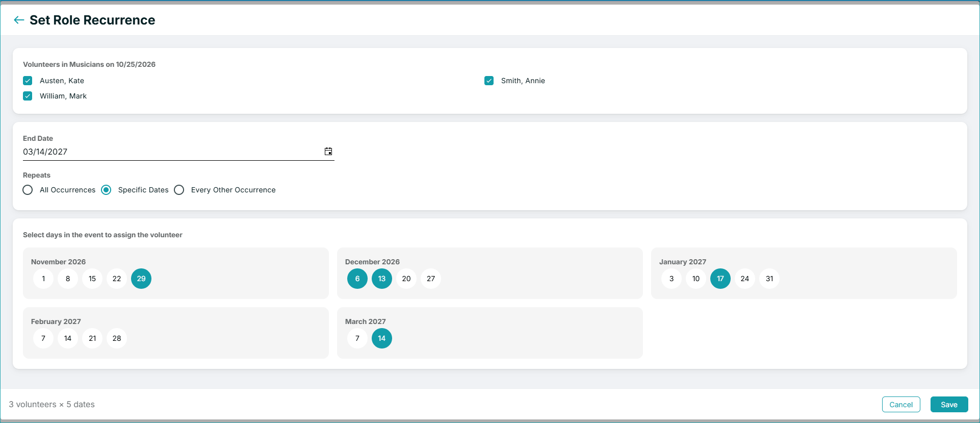The width and height of the screenshot is (980, 423).
Task: Deselect March 14 date
Action: click(x=382, y=338)
